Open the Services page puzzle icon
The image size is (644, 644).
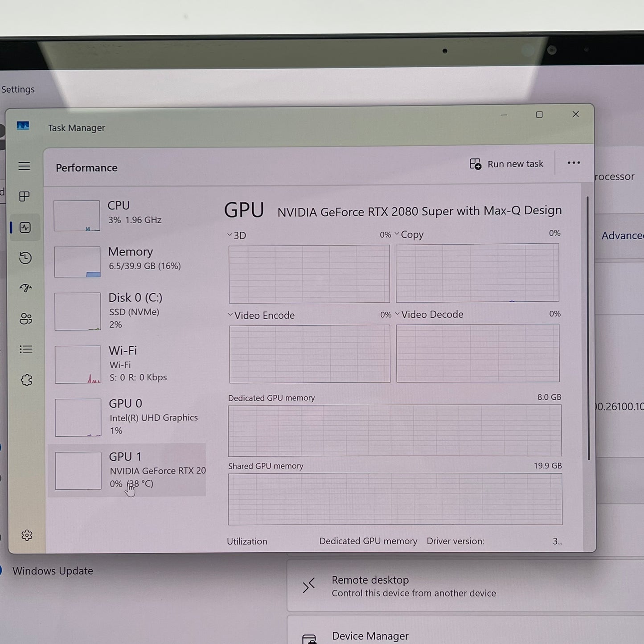[x=27, y=380]
